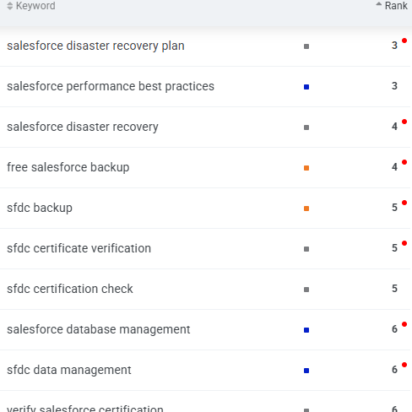Click blue square beside sfdc data management

point(306,370)
